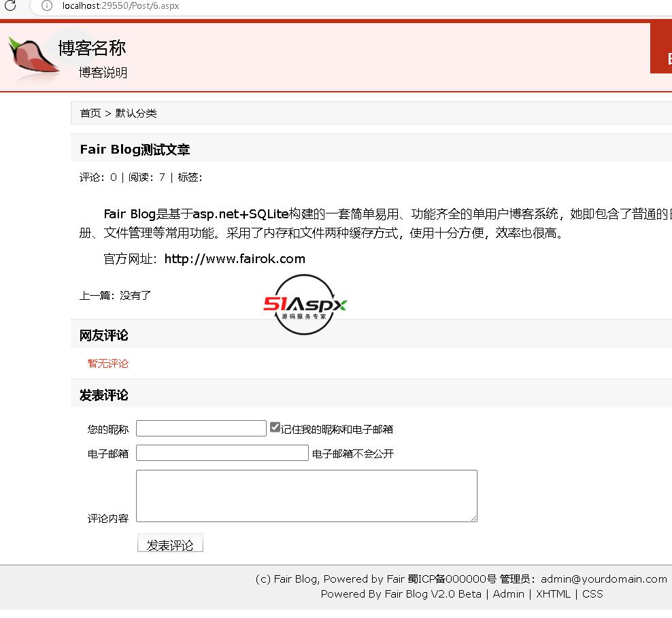
Task: Open the CSS validation link
Action: pyautogui.click(x=592, y=594)
